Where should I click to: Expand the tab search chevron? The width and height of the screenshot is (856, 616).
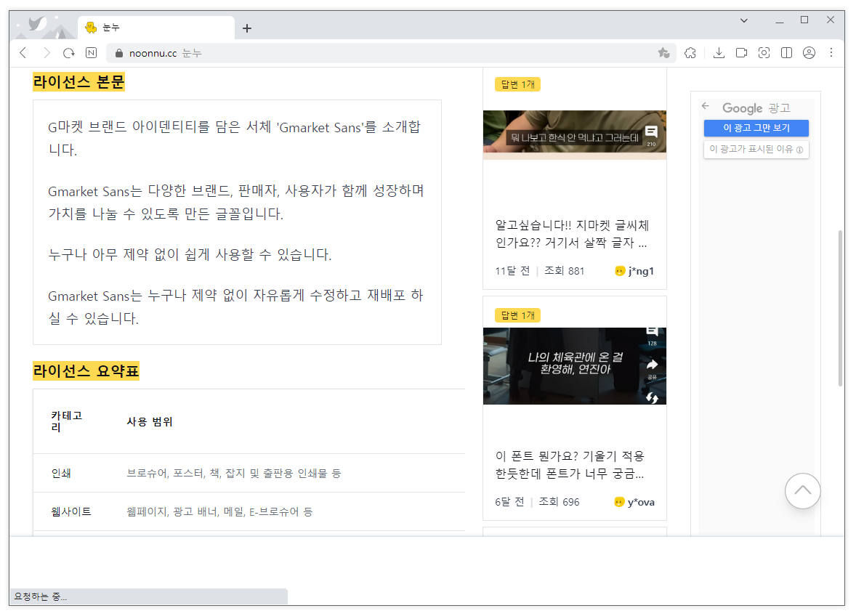743,20
